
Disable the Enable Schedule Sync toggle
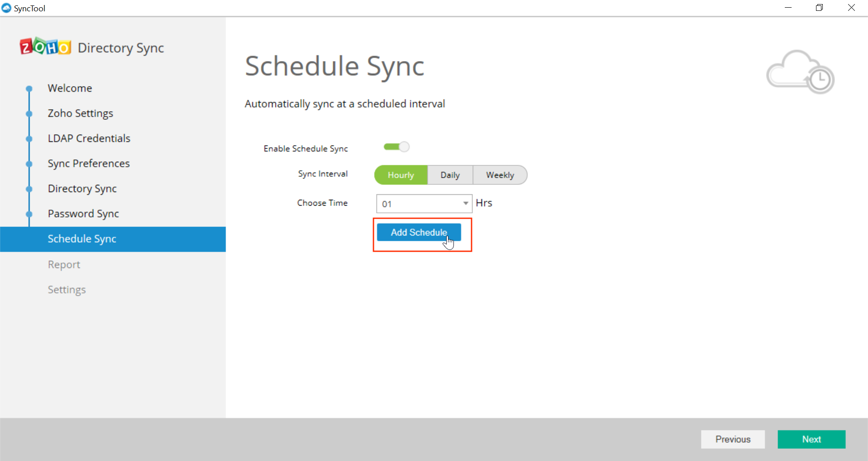pyautogui.click(x=396, y=146)
